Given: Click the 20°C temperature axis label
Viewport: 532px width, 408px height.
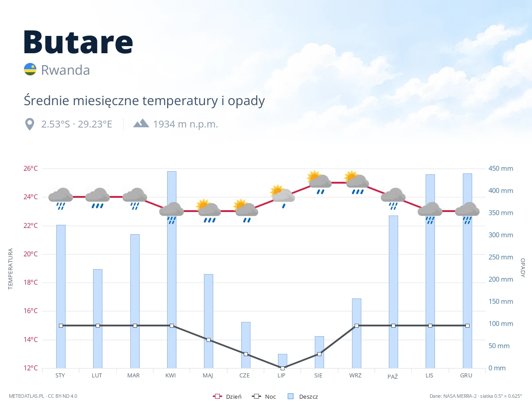Looking at the screenshot, I should click(31, 254).
